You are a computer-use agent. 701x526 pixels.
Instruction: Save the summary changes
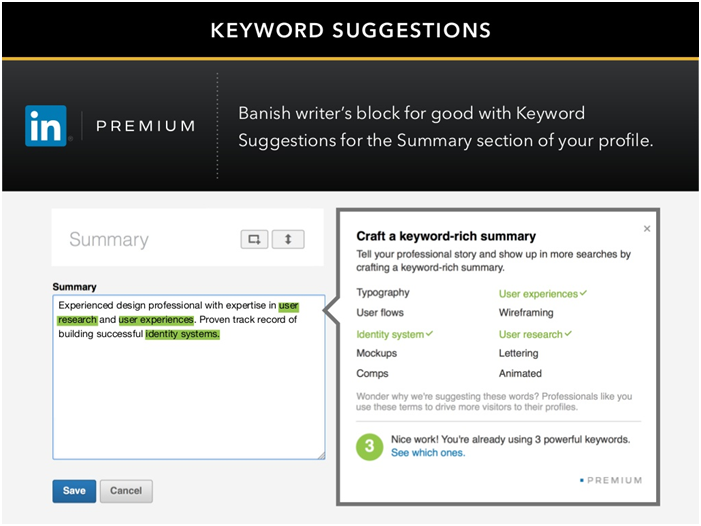(x=74, y=491)
